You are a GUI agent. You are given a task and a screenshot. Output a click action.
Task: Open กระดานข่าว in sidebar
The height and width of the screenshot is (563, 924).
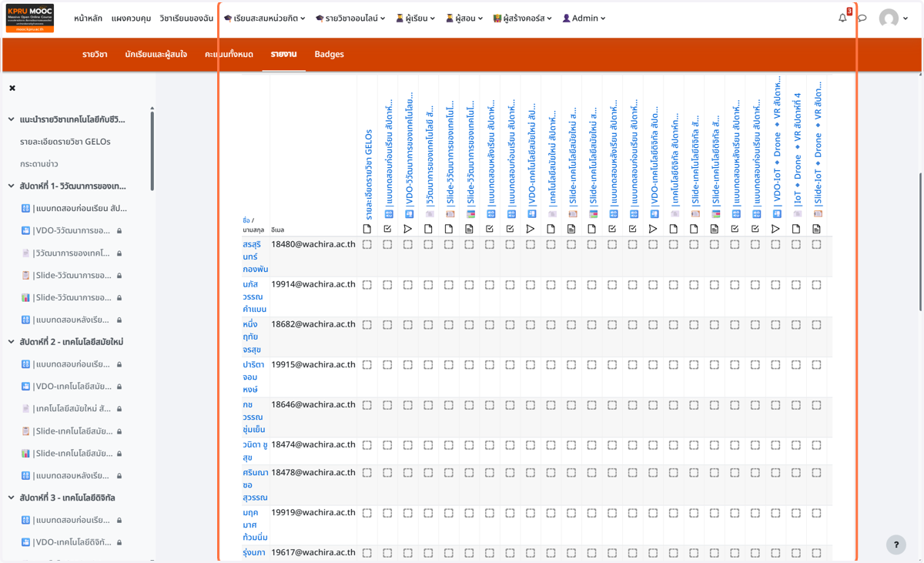click(x=39, y=164)
